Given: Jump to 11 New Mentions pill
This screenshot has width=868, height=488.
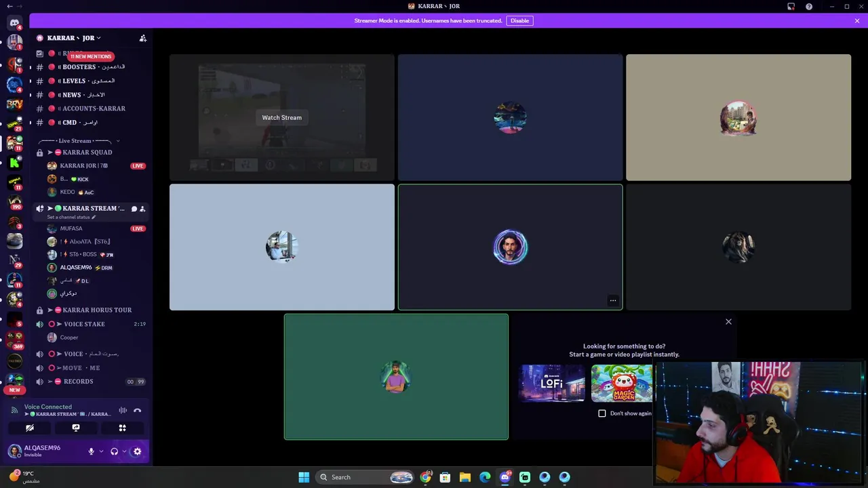Looking at the screenshot, I should [x=90, y=56].
